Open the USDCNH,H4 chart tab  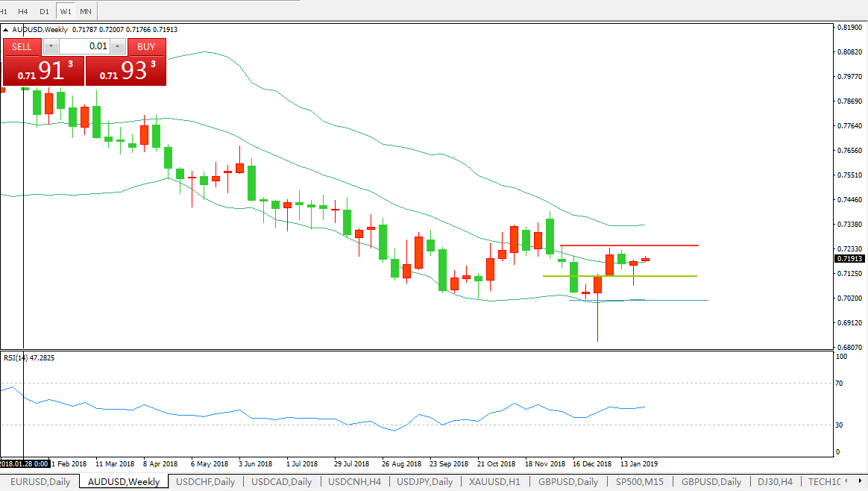[354, 482]
